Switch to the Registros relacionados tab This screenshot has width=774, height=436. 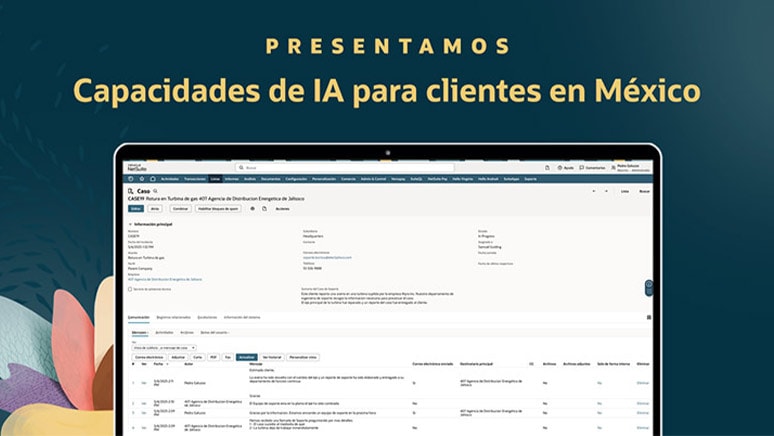173,317
